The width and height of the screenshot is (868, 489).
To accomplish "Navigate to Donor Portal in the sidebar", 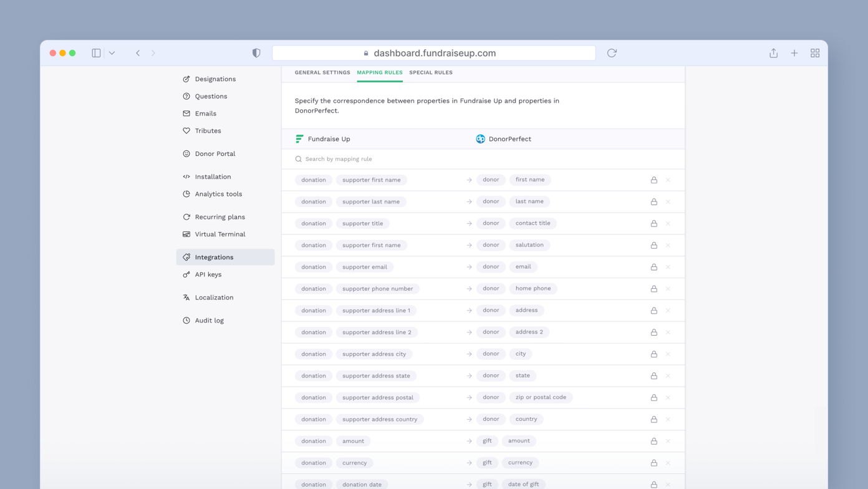I will [216, 153].
